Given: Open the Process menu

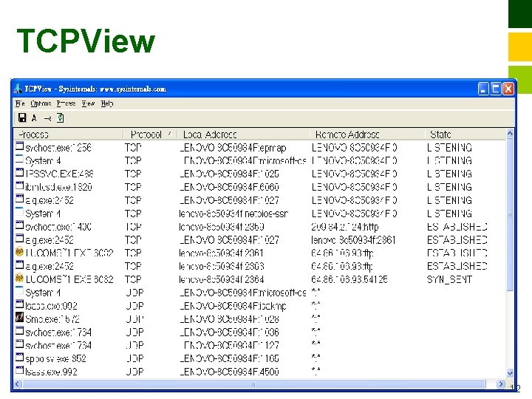Looking at the screenshot, I should pos(66,103).
